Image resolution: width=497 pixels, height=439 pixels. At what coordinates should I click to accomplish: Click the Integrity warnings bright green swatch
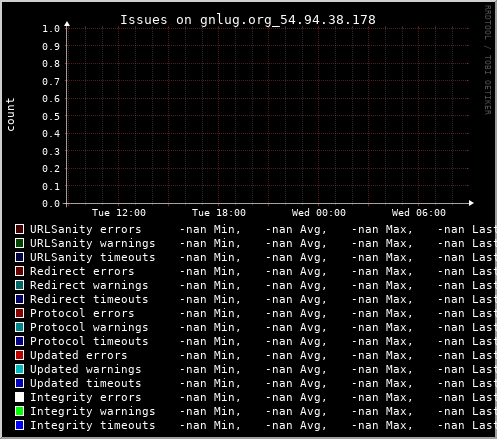click(20, 411)
